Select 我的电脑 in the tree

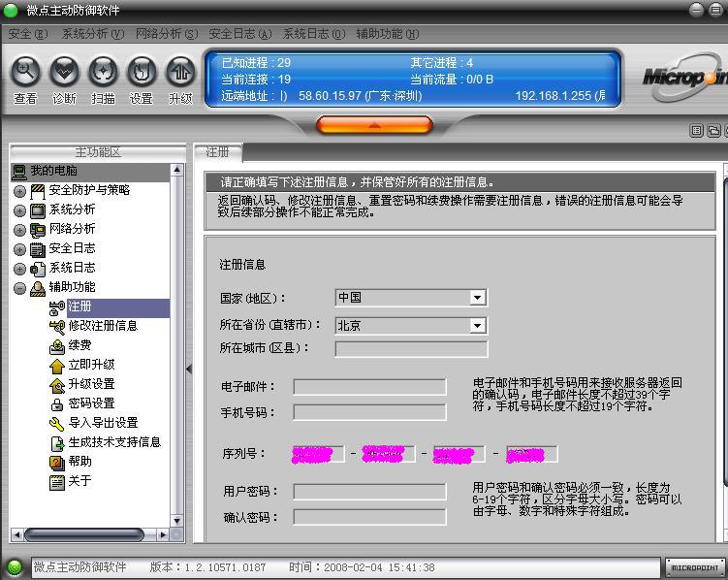[54, 171]
